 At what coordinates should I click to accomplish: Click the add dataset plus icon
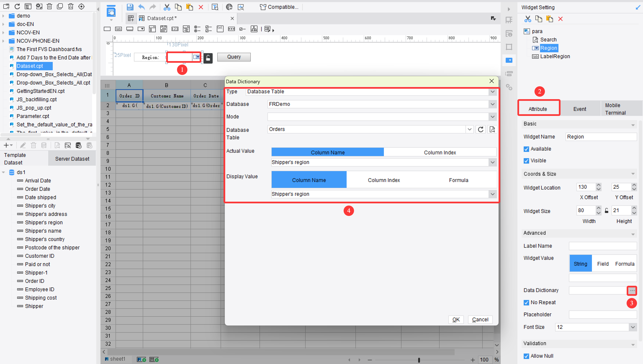pyautogui.click(x=6, y=145)
